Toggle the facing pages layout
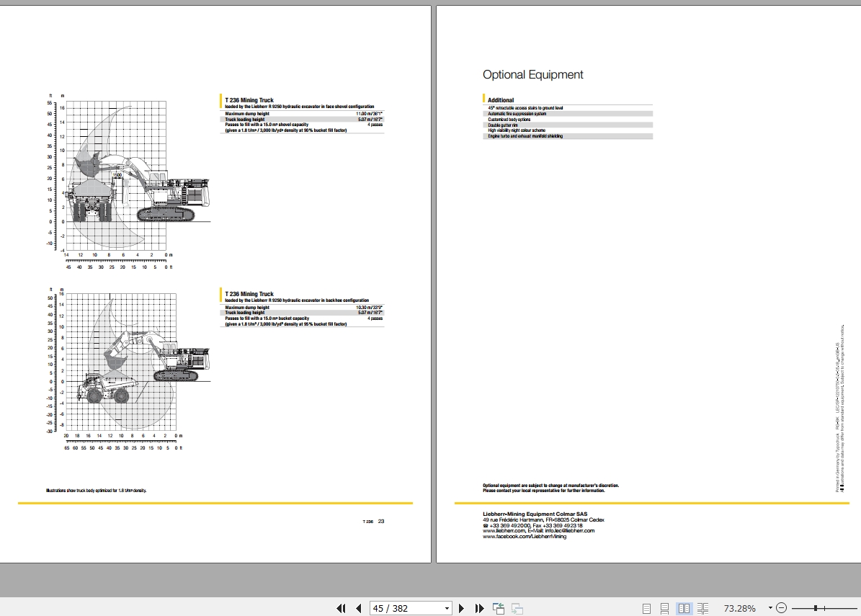861x616 pixels. pos(685,608)
